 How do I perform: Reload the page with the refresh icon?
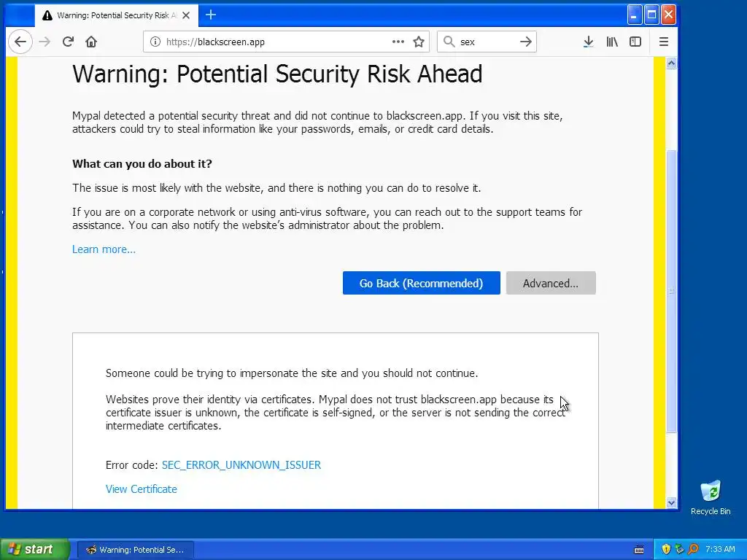tap(68, 42)
